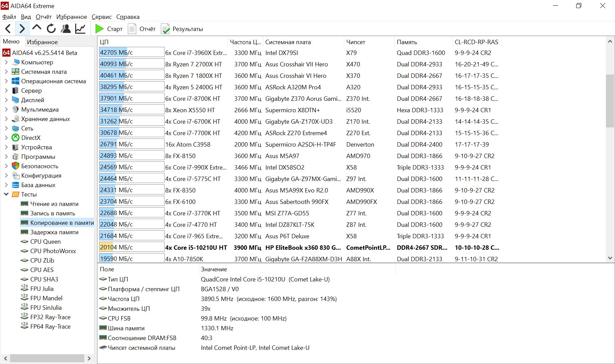
Task: Go back with the left arrow toolbar icon
Action: pyautogui.click(x=8, y=29)
